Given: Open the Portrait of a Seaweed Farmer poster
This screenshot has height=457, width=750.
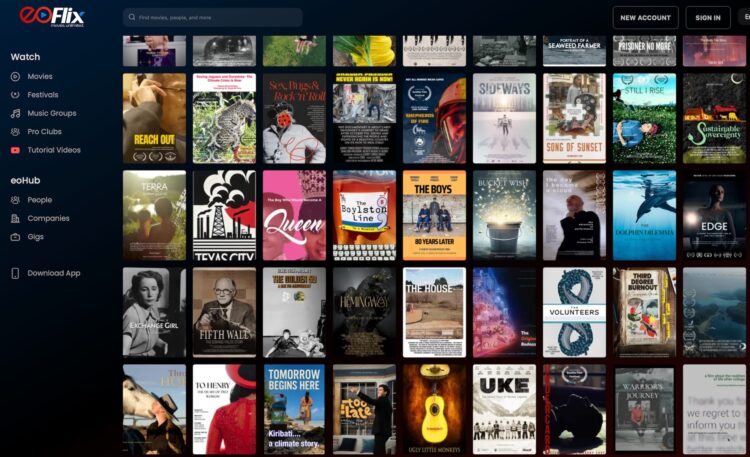Looking at the screenshot, I should coord(574,51).
